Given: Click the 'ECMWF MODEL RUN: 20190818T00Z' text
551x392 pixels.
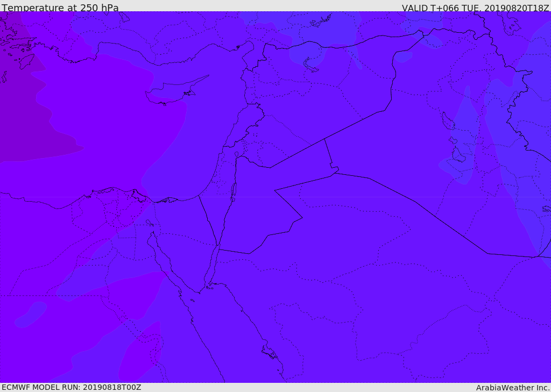Looking at the screenshot, I should 72,387.
